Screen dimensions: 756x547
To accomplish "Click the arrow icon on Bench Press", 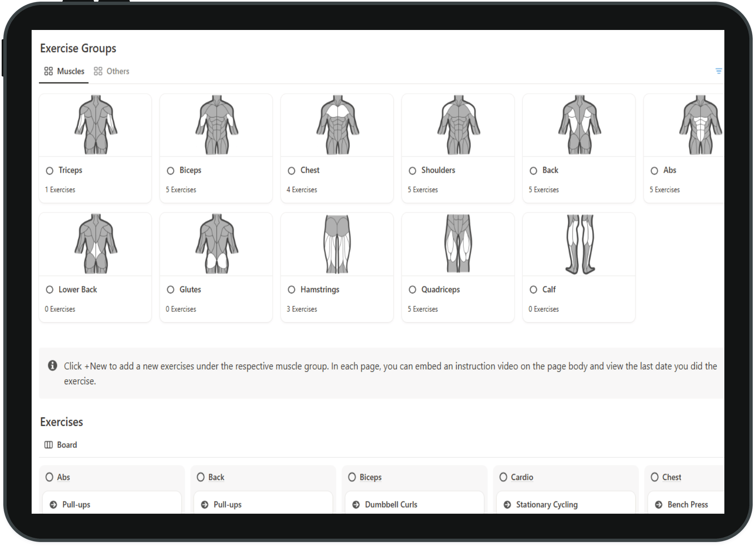I will tap(659, 505).
